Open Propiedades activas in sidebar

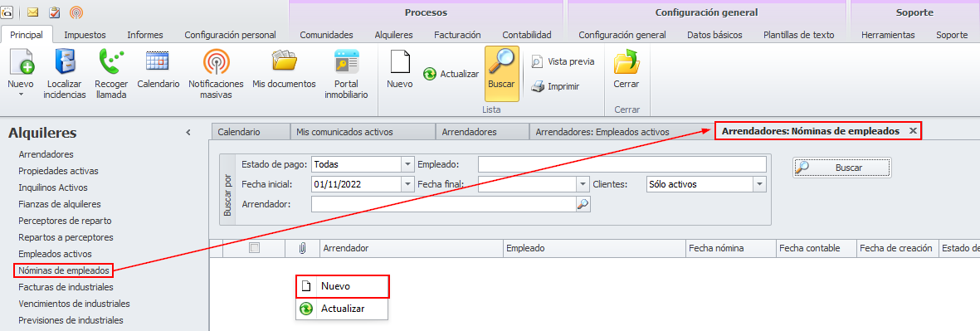pyautogui.click(x=58, y=171)
